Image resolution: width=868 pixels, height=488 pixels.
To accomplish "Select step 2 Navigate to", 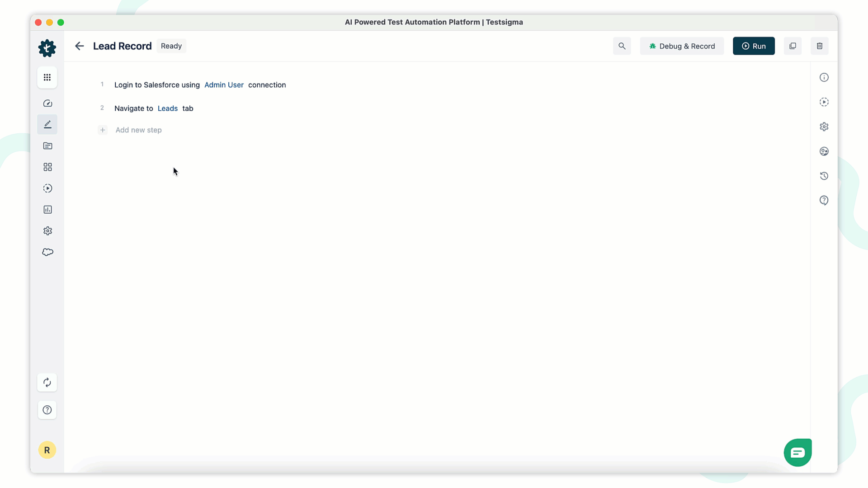I will pos(154,108).
